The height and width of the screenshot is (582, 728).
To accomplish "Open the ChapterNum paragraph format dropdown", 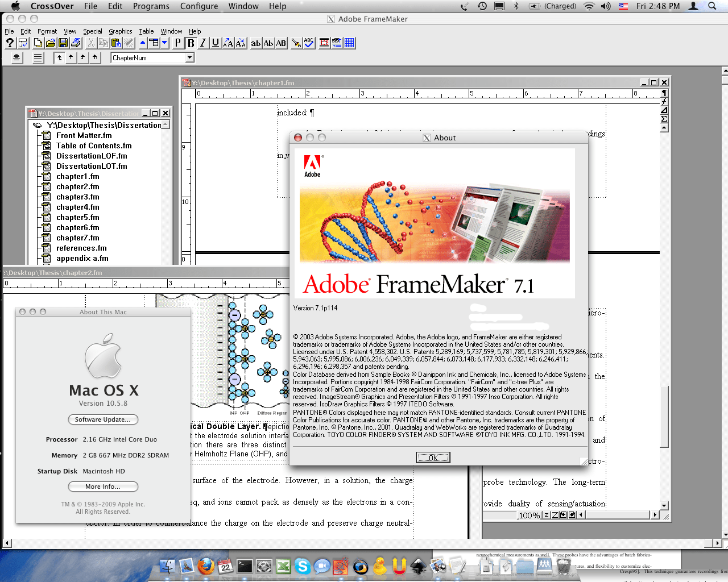I will [x=190, y=57].
